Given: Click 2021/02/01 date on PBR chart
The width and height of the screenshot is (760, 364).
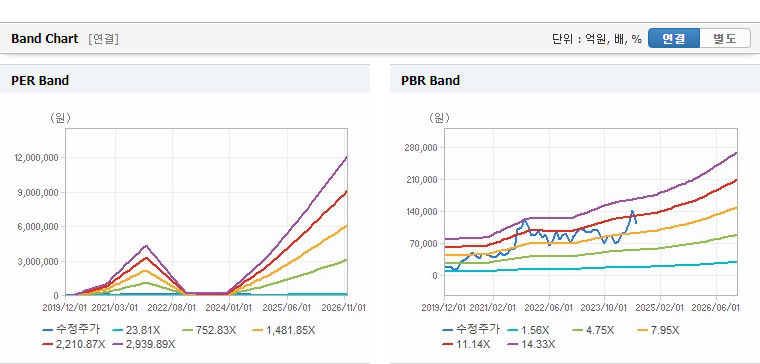Looking at the screenshot, I should (x=494, y=308).
